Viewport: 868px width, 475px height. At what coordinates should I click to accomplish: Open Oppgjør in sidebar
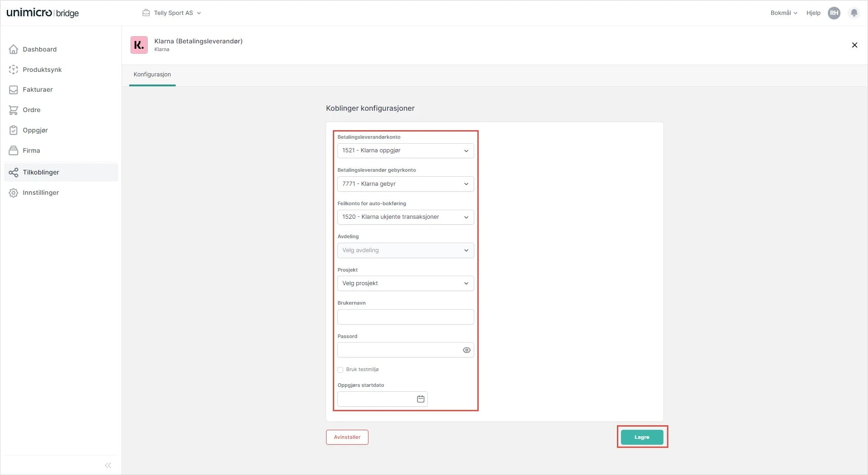pos(61,130)
